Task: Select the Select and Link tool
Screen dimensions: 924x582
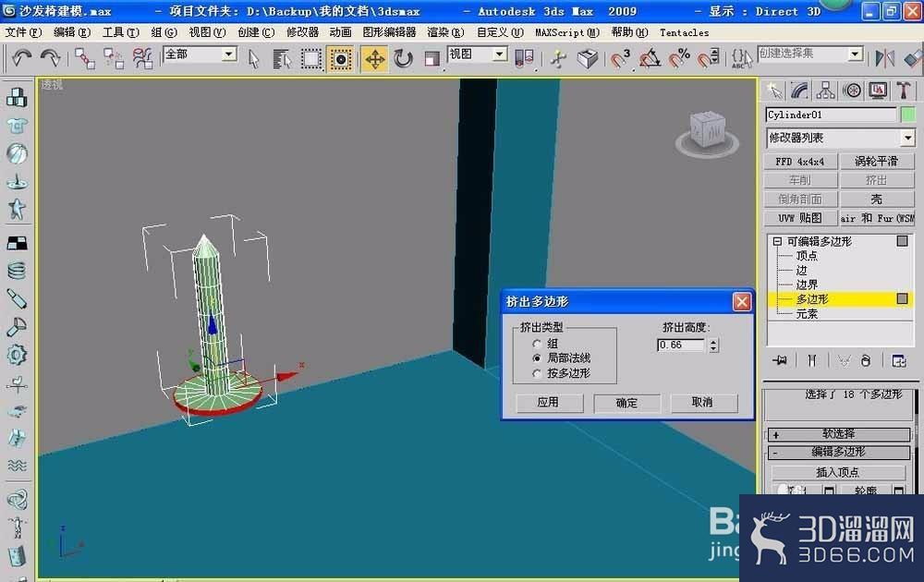Action: tap(84, 58)
